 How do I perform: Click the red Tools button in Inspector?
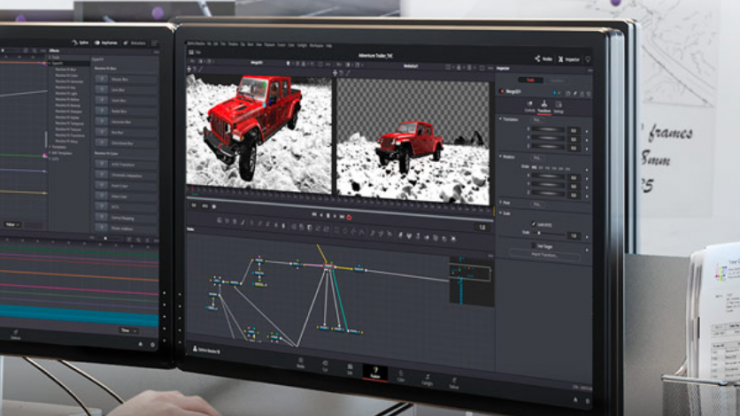coord(530,79)
